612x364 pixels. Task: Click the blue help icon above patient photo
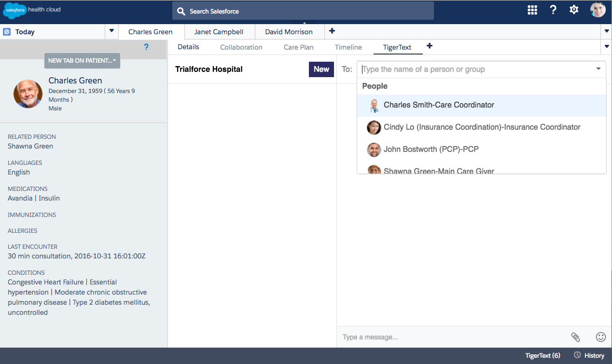(146, 47)
